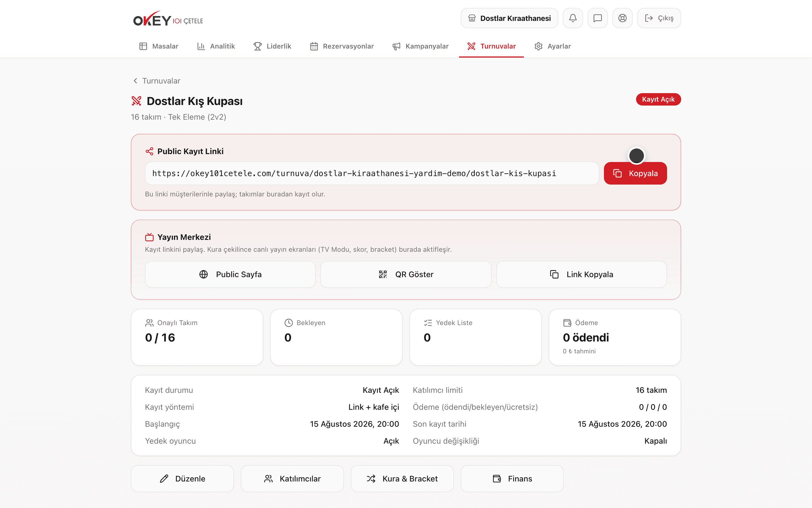Click the crossed swords icon by title
This screenshot has height=508, width=812.
[x=136, y=101]
